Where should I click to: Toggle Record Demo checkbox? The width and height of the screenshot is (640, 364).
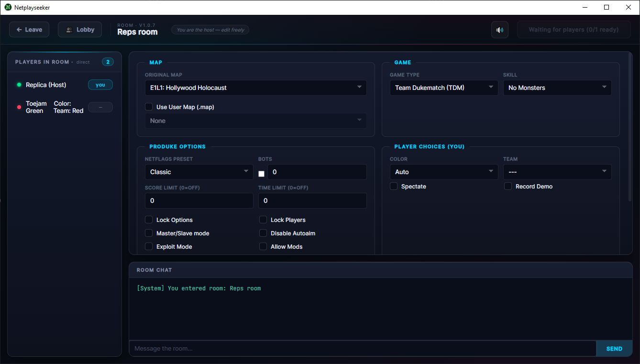tap(508, 187)
